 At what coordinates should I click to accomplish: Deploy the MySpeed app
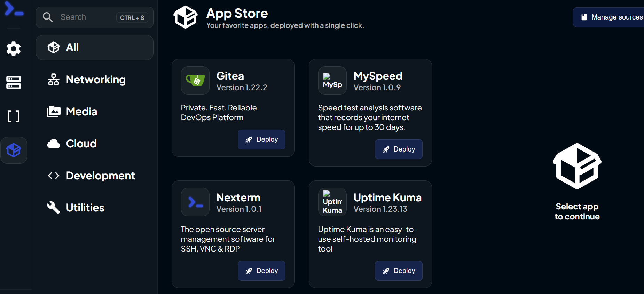(399, 149)
